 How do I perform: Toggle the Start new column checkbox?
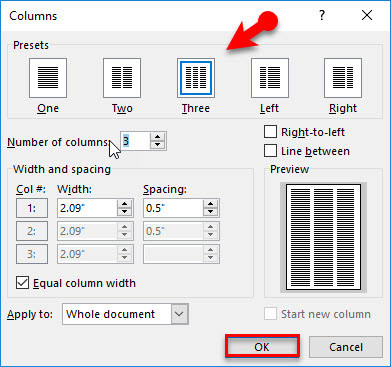pyautogui.click(x=270, y=314)
